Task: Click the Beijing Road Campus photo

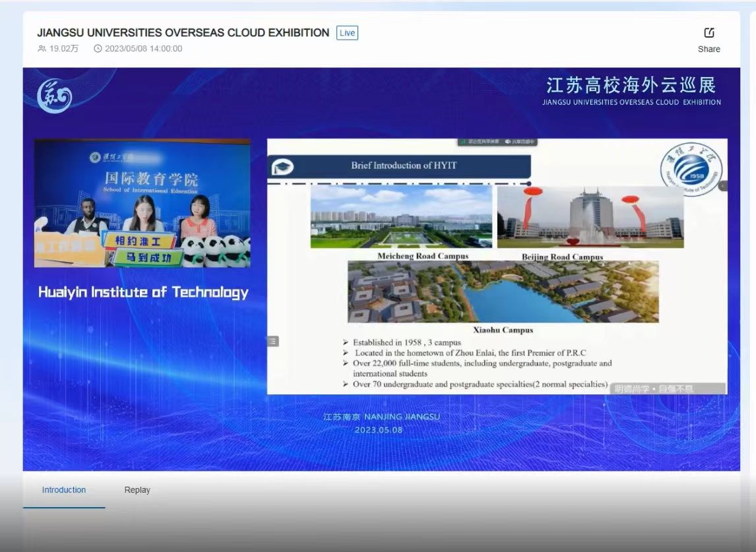Action: 590,217
